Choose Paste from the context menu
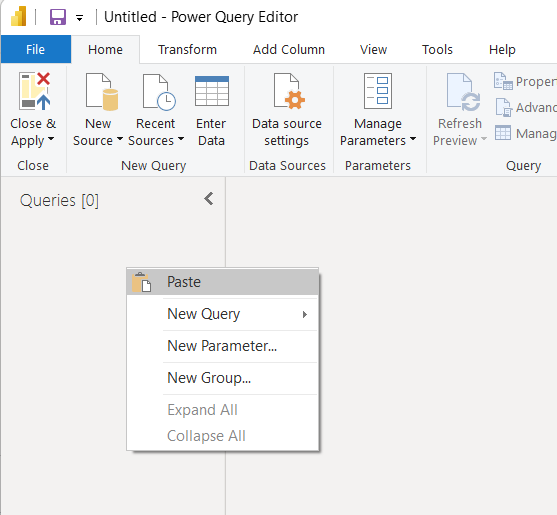 (x=222, y=282)
